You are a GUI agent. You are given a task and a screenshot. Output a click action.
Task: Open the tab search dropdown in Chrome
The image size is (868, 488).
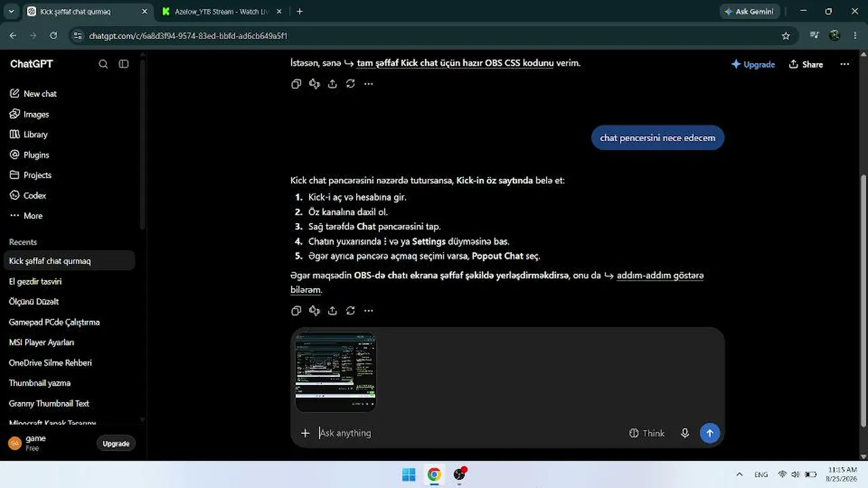[x=11, y=12]
